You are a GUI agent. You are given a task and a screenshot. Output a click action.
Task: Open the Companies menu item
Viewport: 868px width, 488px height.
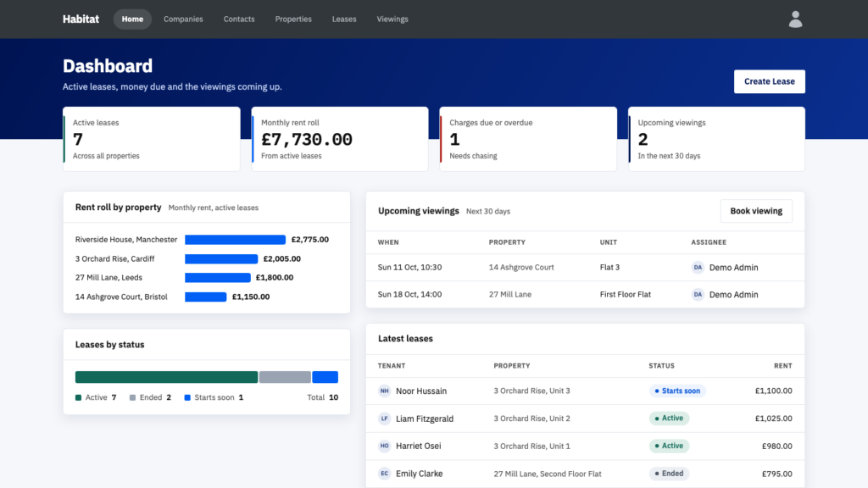183,19
